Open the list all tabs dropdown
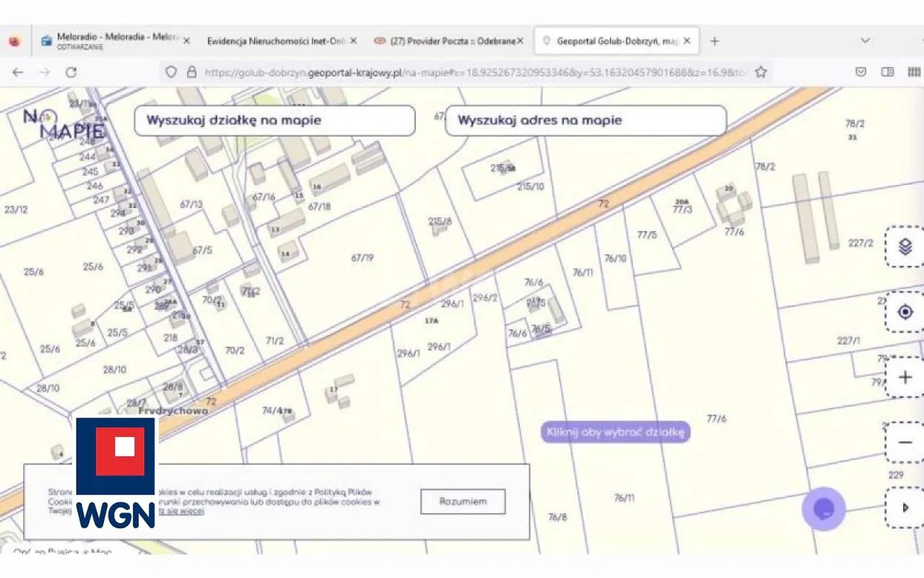This screenshot has height=578, width=924. pyautogui.click(x=865, y=41)
